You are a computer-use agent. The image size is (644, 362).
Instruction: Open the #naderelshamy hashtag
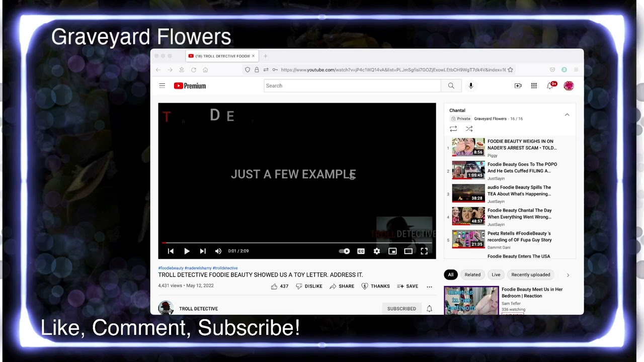point(198,268)
